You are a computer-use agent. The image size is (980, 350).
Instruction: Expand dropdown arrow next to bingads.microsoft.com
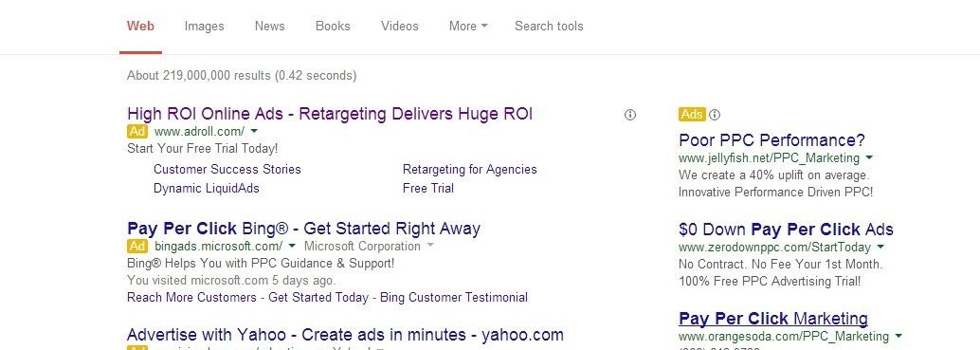[x=292, y=246]
